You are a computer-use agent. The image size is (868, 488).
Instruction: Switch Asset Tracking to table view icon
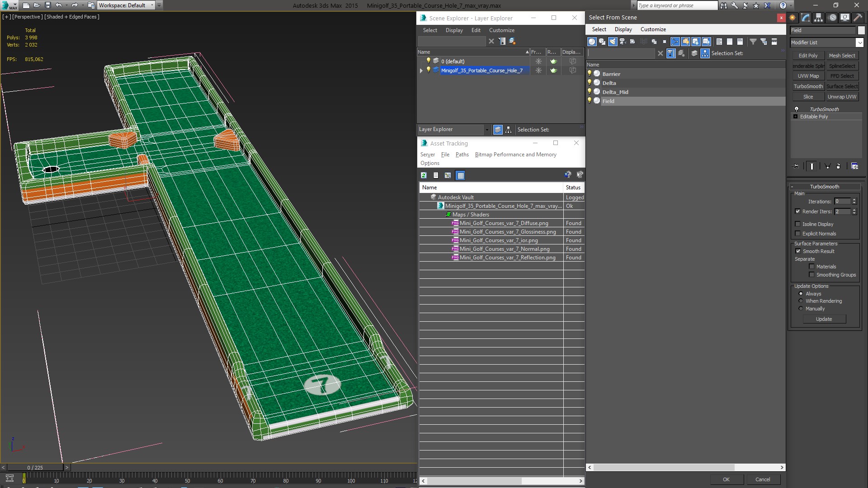click(x=460, y=175)
